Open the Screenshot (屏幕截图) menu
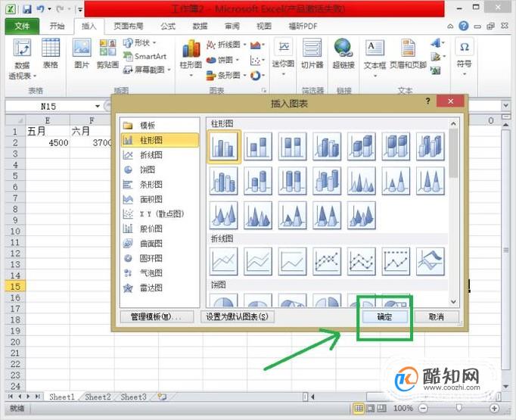This screenshot has width=516, height=420. coord(147,70)
